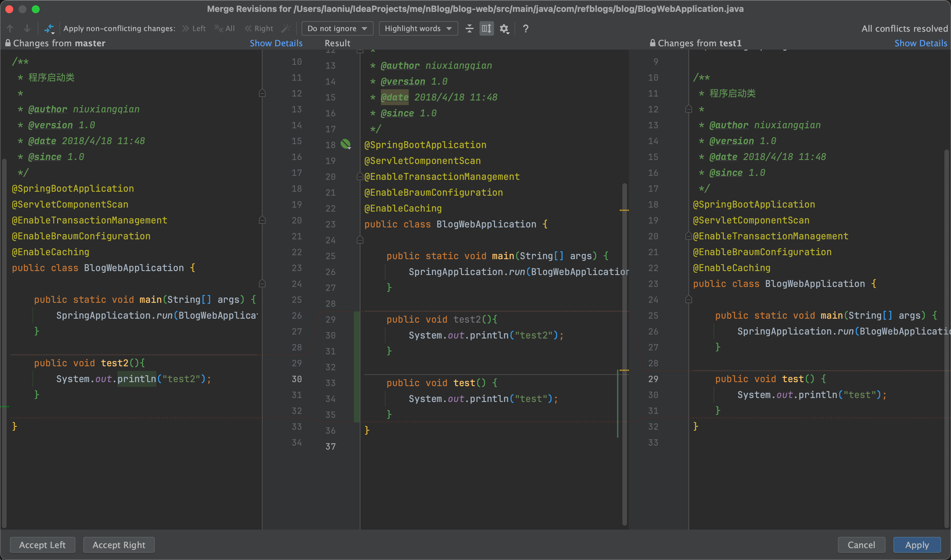This screenshot has height=560, width=951.
Task: Collapse the BlogWebApplication class fold marker in Result
Action: point(360,240)
